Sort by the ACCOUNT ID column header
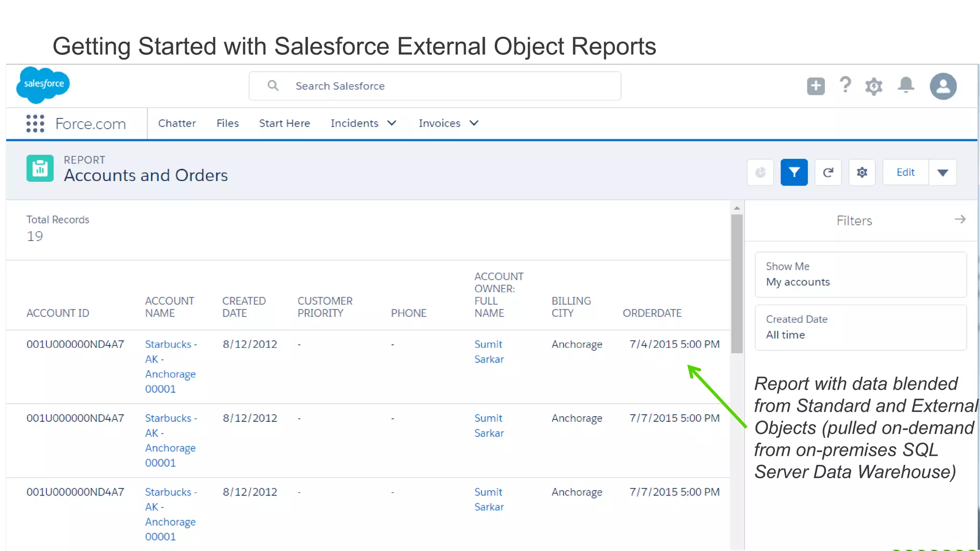Viewport: 980px width, 551px height. tap(58, 313)
